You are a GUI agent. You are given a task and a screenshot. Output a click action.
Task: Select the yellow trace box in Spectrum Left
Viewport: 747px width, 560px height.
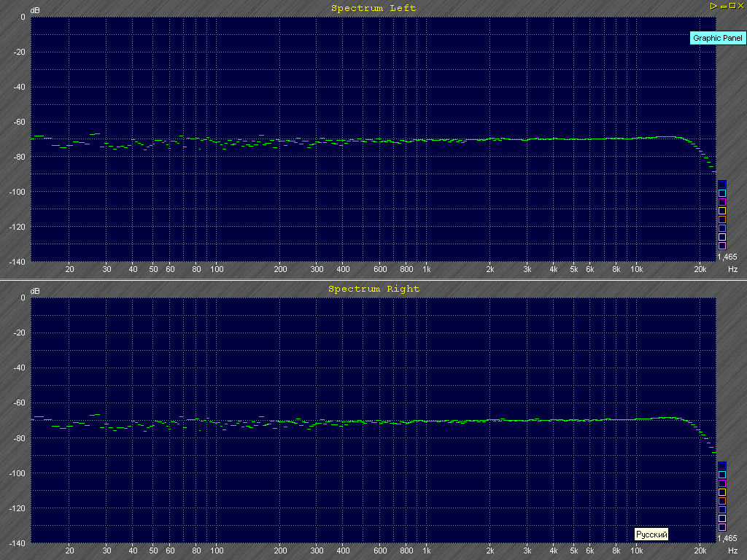pos(722,211)
